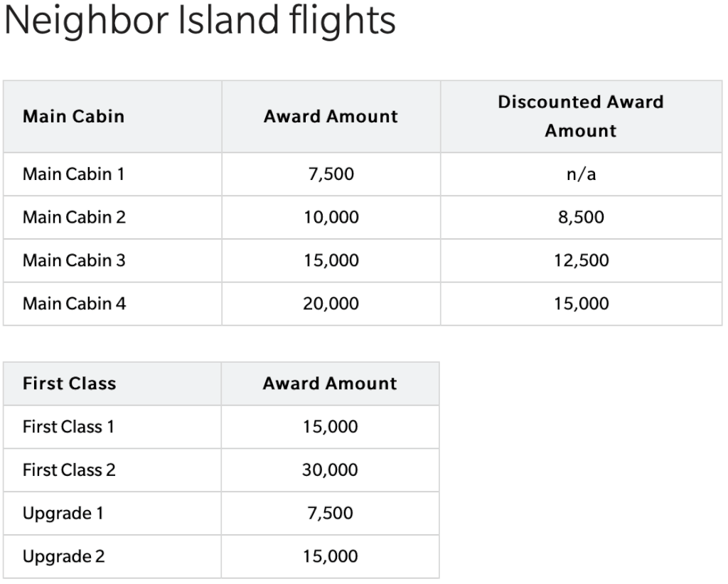Click the Neighbor Island flights heading
The image size is (728, 584).
(200, 21)
